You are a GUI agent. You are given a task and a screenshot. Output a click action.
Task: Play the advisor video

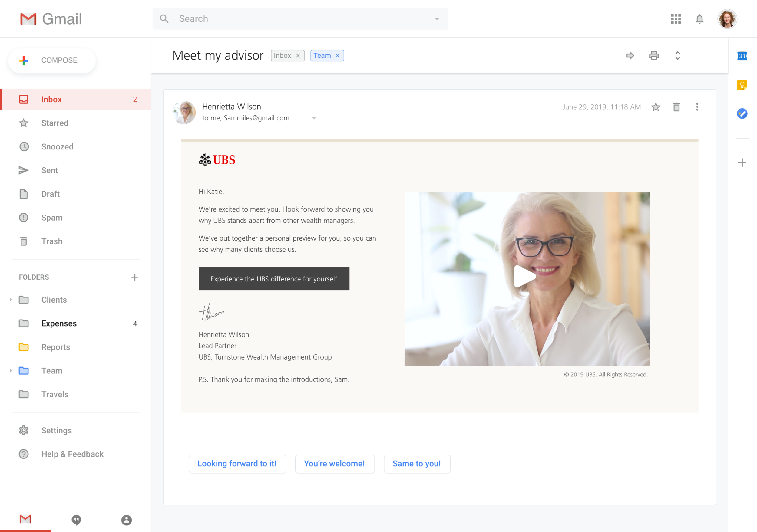point(524,276)
